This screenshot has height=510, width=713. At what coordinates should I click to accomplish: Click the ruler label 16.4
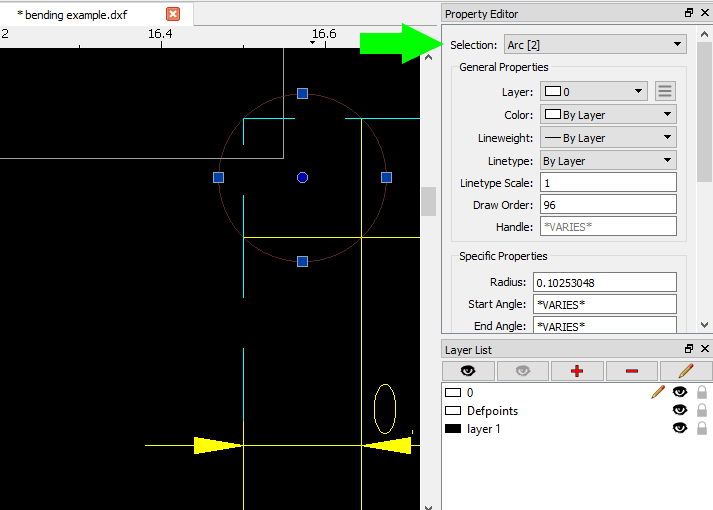[x=161, y=34]
